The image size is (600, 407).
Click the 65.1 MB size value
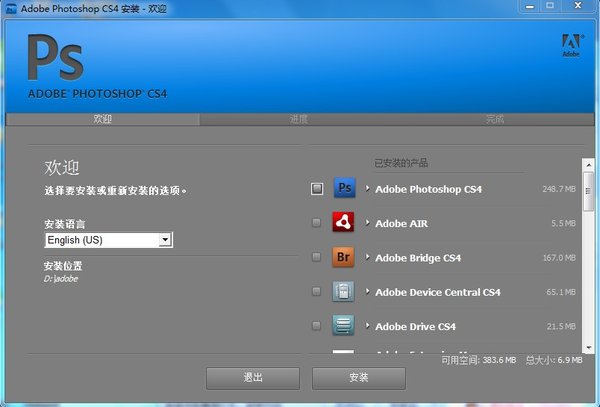tap(561, 292)
